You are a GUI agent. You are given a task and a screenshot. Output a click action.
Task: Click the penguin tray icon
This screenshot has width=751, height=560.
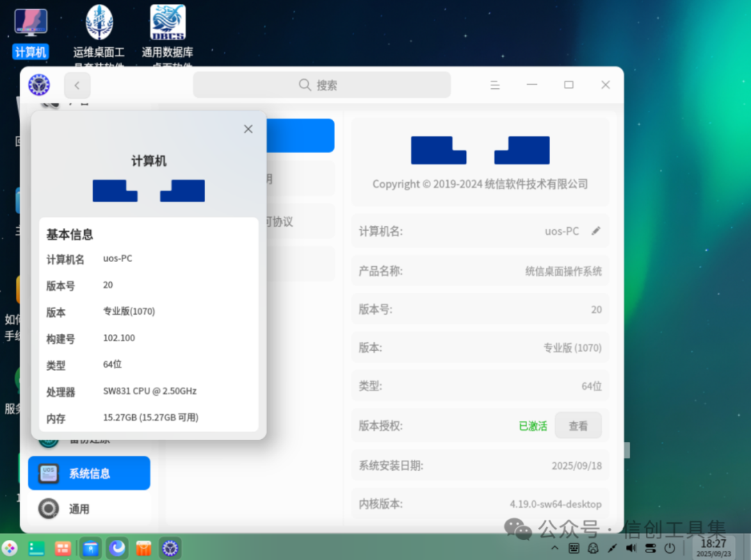(x=593, y=548)
